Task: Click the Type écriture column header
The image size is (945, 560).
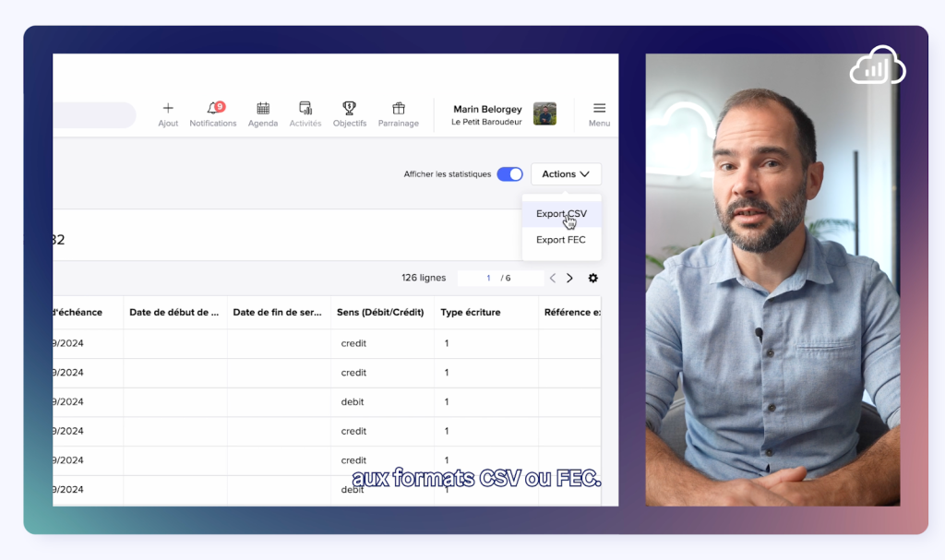Action: coord(471,312)
